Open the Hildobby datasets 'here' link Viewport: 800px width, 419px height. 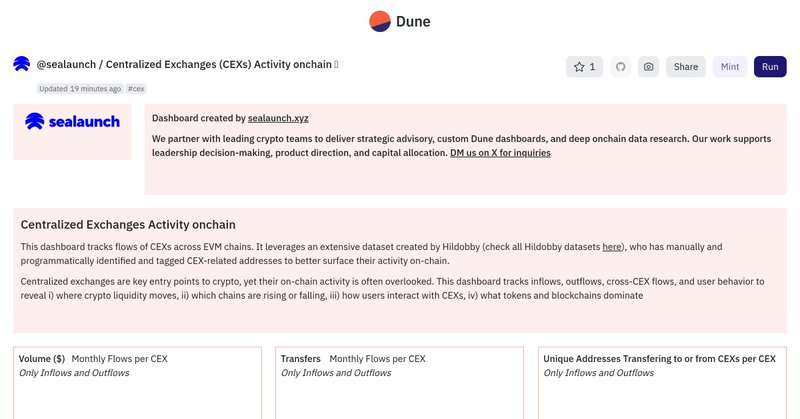(x=612, y=247)
